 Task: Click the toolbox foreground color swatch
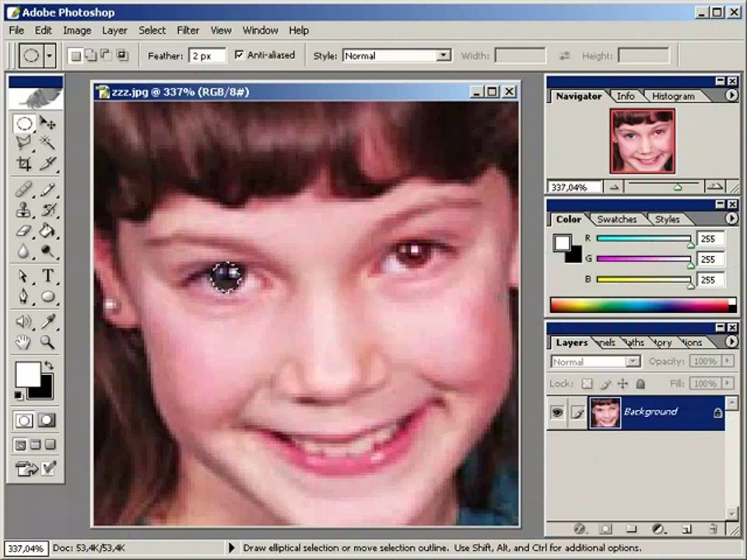click(28, 374)
